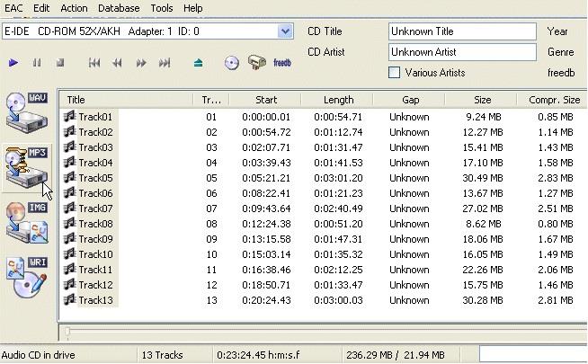Click the IMG copy image icon
The image size is (588, 364).
(x=26, y=222)
